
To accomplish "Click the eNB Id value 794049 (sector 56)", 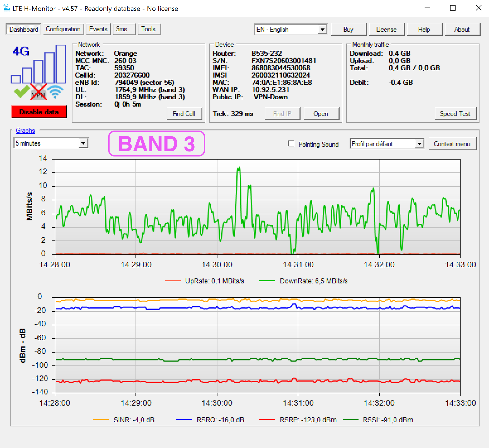I will point(144,82).
